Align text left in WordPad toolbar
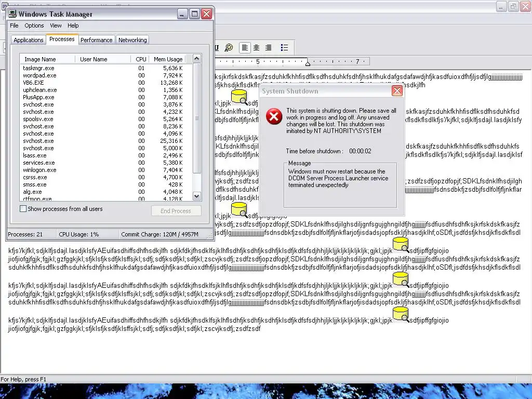 (245, 47)
